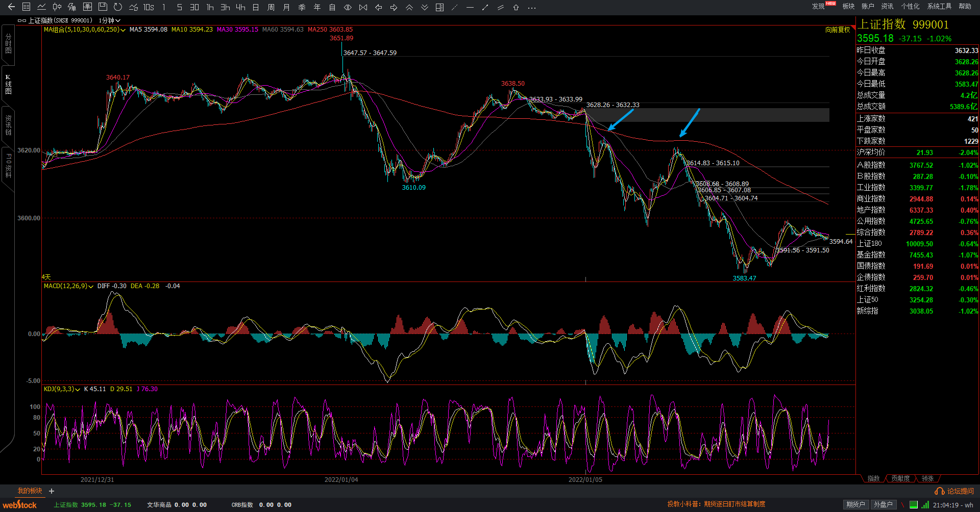Add a new board with plus icon
This screenshot has height=512, width=980.
[52, 491]
